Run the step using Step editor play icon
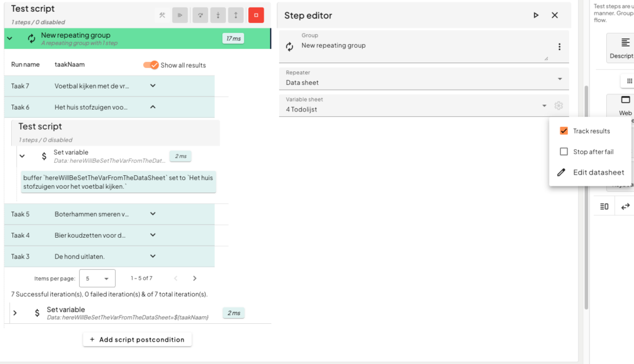Screen dimensions: 634x364 click(x=536, y=15)
